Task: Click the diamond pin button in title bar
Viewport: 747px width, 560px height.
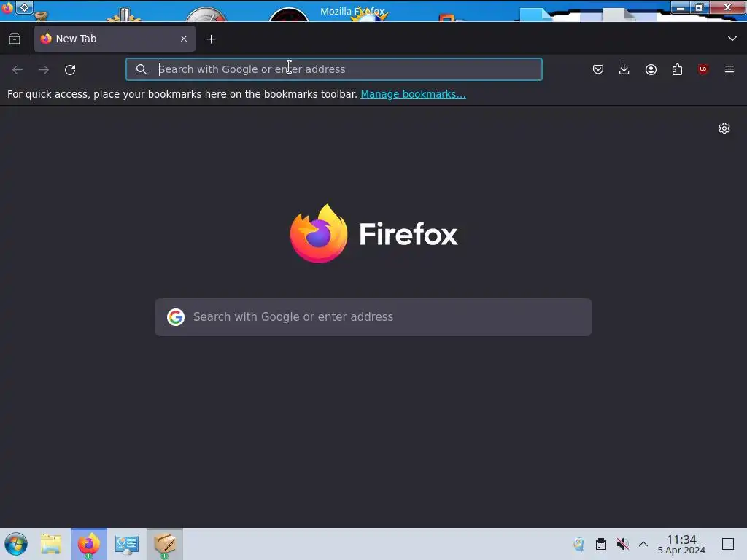Action: 24,7
